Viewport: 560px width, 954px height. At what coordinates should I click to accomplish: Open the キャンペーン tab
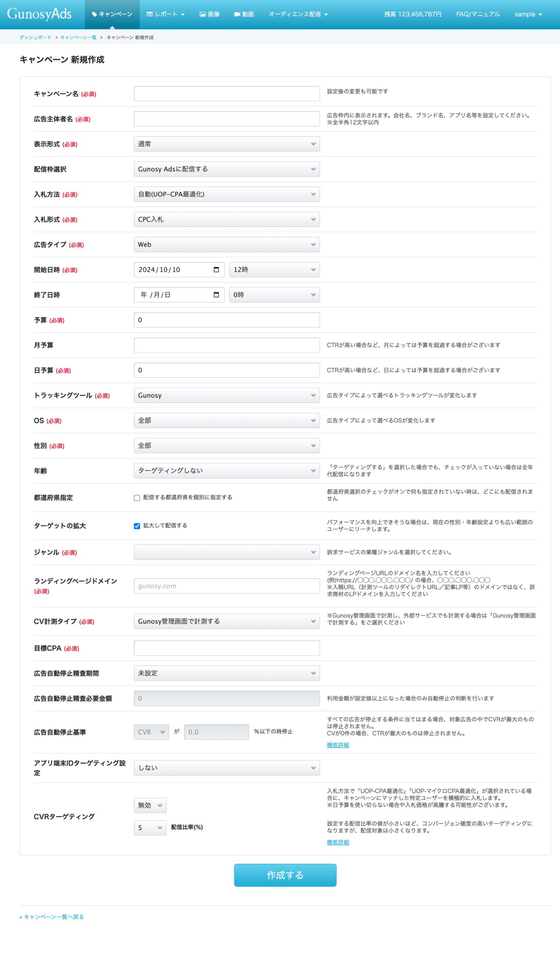112,14
